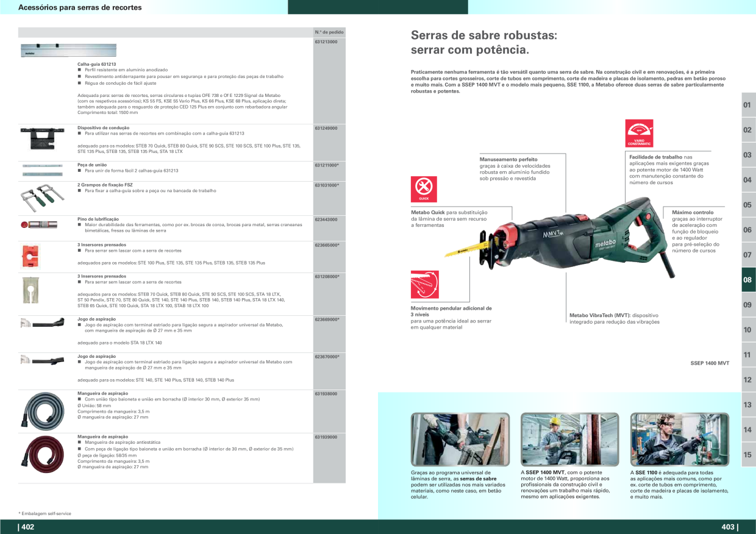Screen dimensions: 756x534
Task: Click the Serras de sabre robustas headline
Action: (x=483, y=43)
